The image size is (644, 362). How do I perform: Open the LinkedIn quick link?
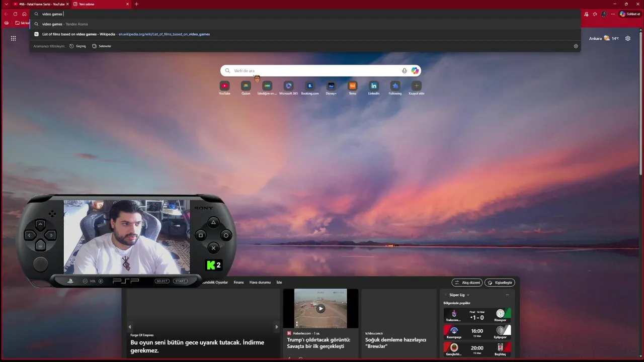[x=374, y=88]
